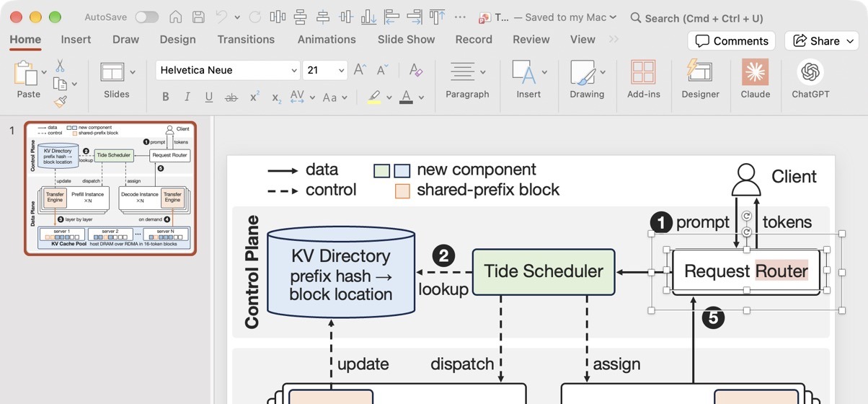Click the align objects left icon in title bar
The image size is (868, 404).
click(x=391, y=17)
